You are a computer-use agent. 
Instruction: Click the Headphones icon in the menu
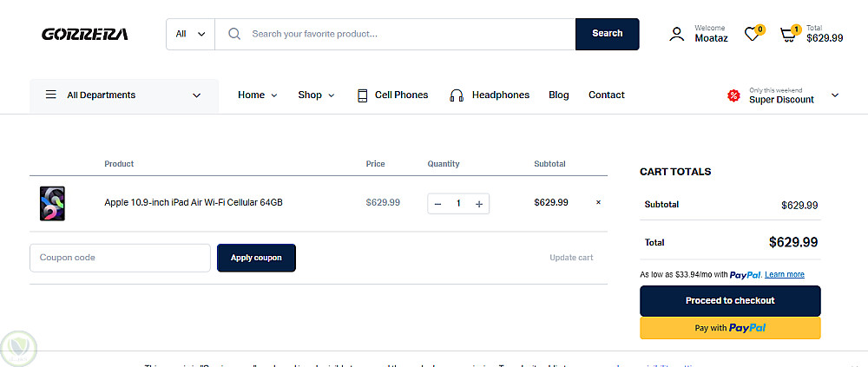click(457, 95)
